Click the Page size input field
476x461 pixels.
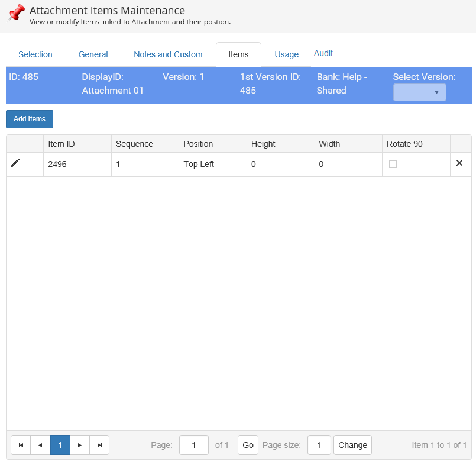click(x=319, y=445)
